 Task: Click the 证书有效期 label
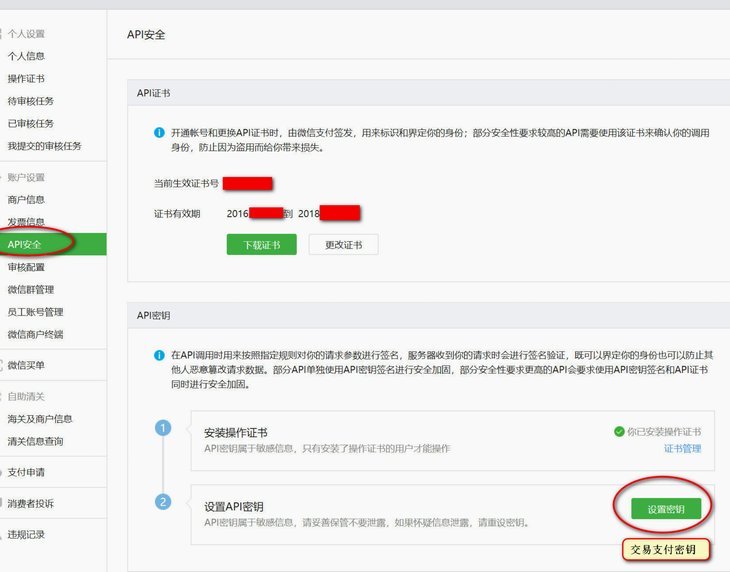click(x=177, y=214)
